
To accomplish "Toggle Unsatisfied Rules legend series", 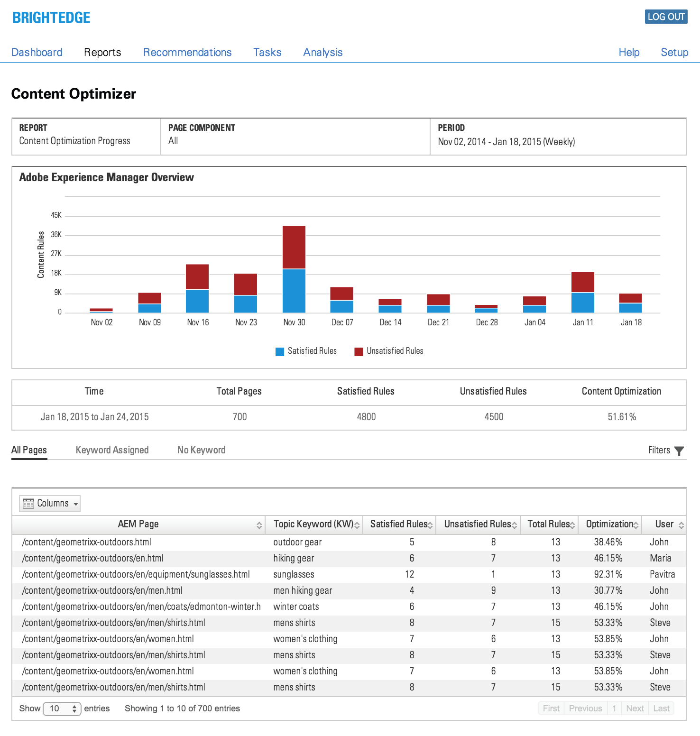I will tap(389, 351).
